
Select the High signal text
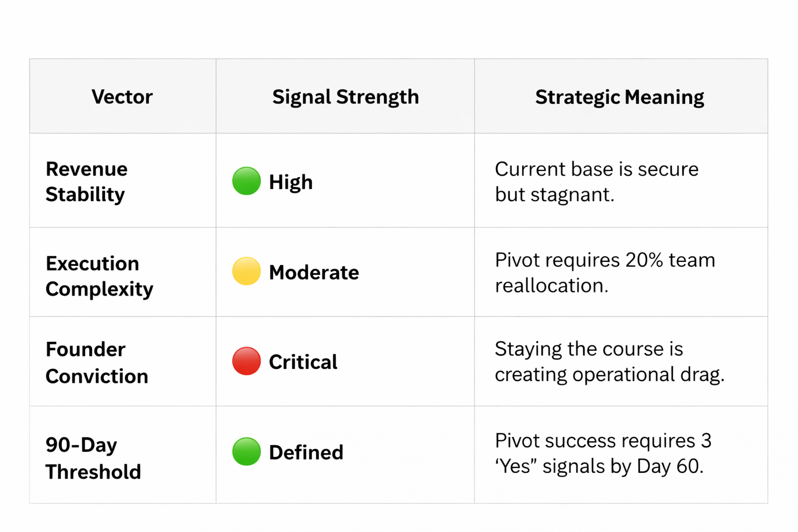(291, 182)
